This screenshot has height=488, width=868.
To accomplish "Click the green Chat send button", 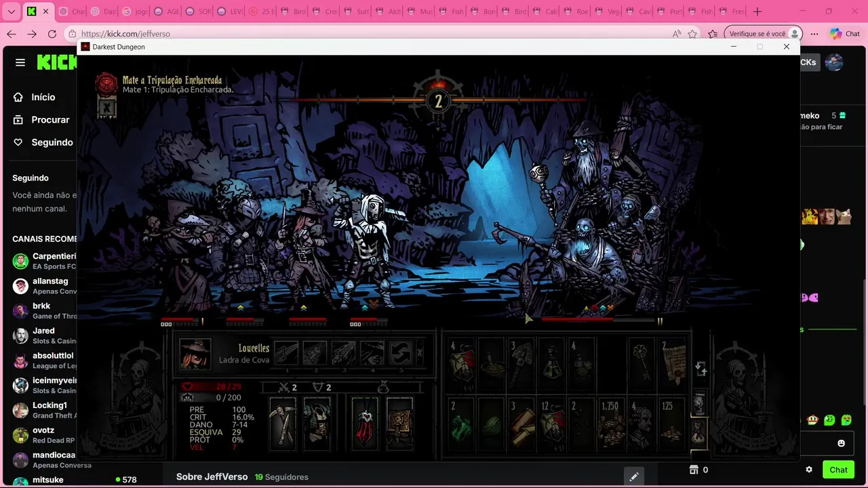I will click(x=838, y=470).
